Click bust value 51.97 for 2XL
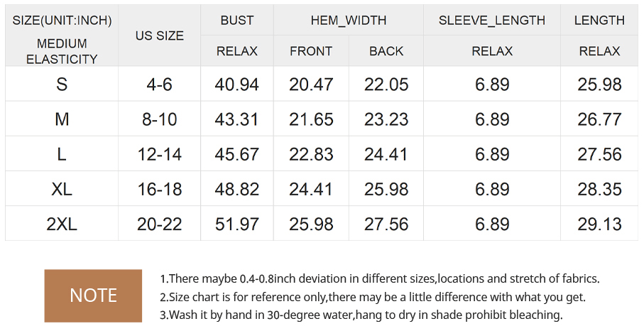The height and width of the screenshot is (331, 644). point(237,224)
